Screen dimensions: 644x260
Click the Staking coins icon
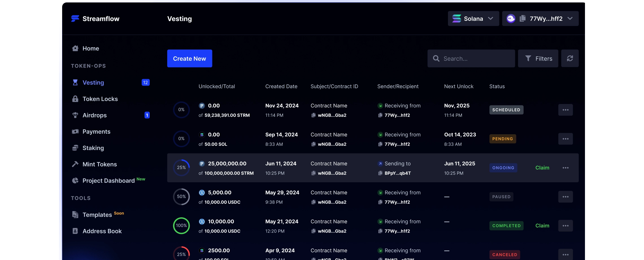pos(75,148)
